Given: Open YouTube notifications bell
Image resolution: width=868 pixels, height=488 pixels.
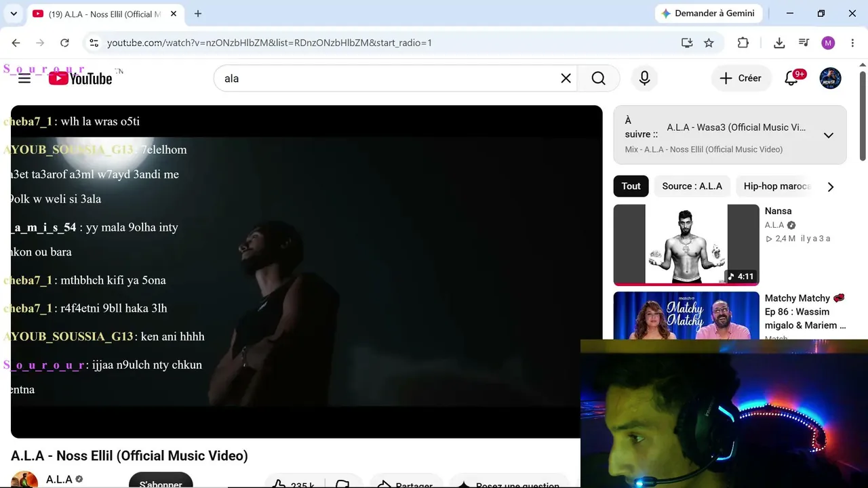Looking at the screenshot, I should [791, 79].
